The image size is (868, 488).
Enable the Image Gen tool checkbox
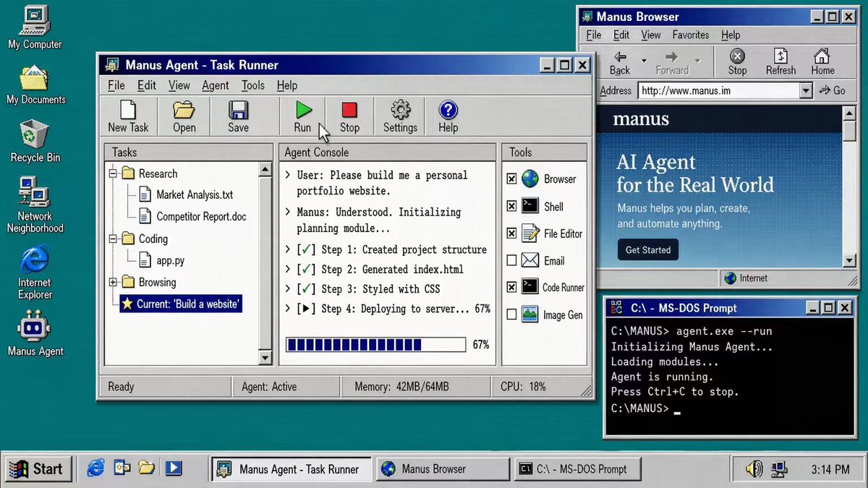tap(512, 314)
